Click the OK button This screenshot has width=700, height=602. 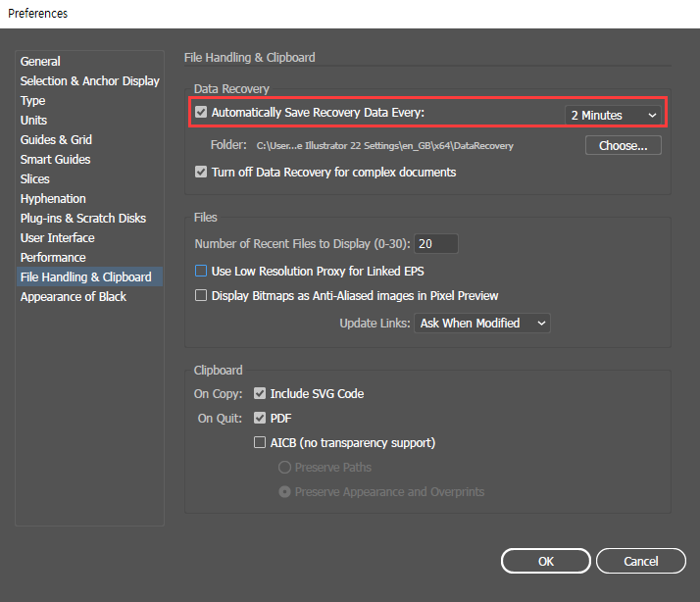[546, 561]
